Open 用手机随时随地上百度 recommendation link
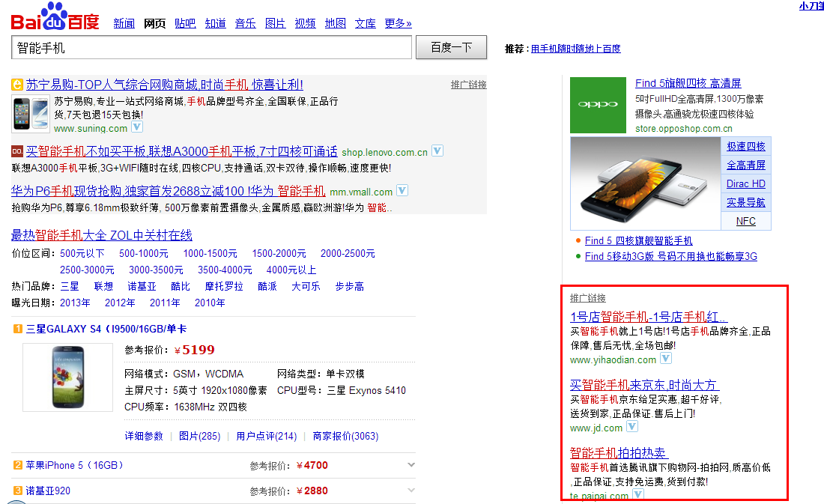The image size is (824, 504). (x=575, y=49)
